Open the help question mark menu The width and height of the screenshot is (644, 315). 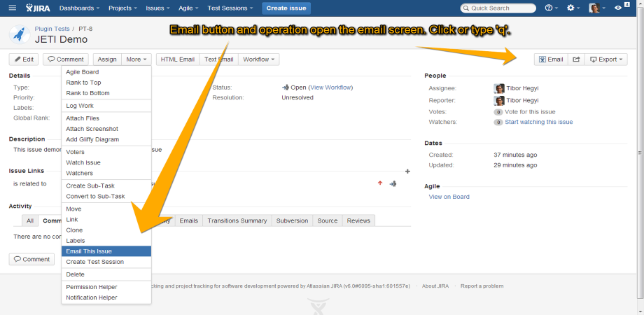point(551,8)
